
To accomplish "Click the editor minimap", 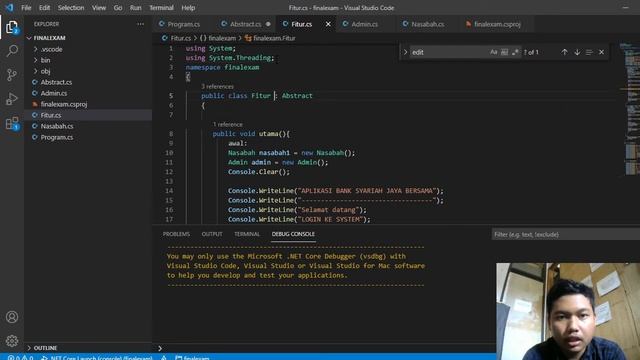I will (x=629, y=110).
